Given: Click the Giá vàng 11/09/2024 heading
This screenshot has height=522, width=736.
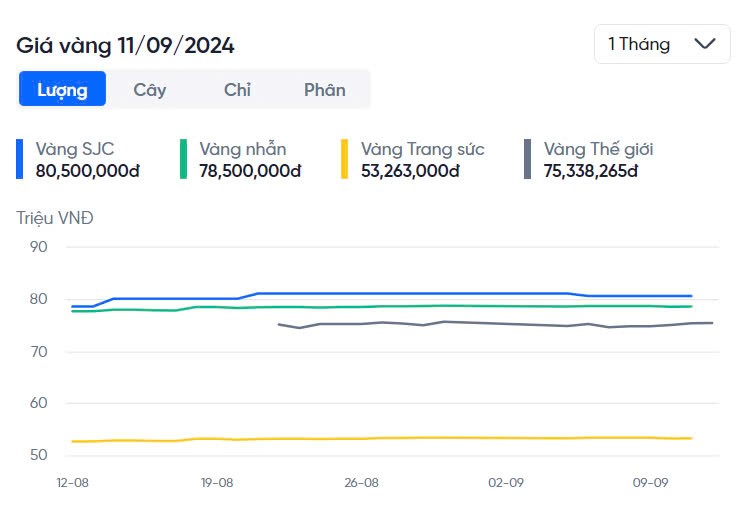Looking at the screenshot, I should click(x=125, y=45).
